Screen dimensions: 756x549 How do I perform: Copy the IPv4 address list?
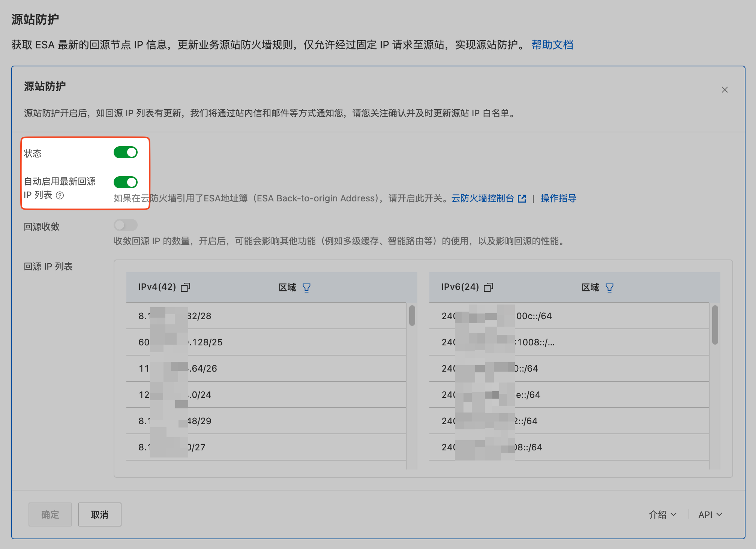tap(186, 287)
